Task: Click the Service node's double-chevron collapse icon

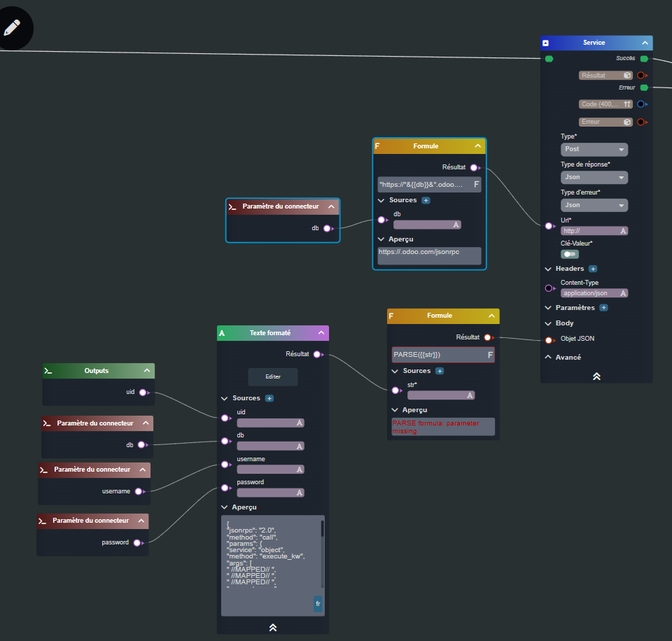Action: pyautogui.click(x=596, y=376)
